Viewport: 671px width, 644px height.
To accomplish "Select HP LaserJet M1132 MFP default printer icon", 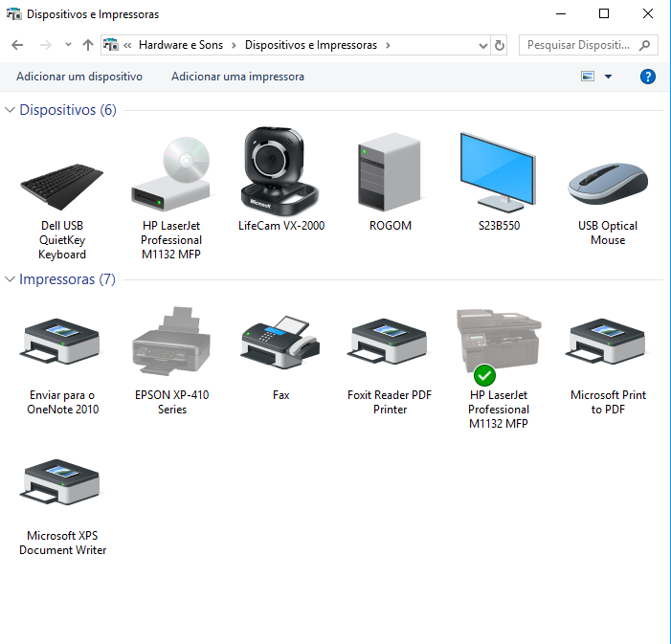I will [499, 346].
